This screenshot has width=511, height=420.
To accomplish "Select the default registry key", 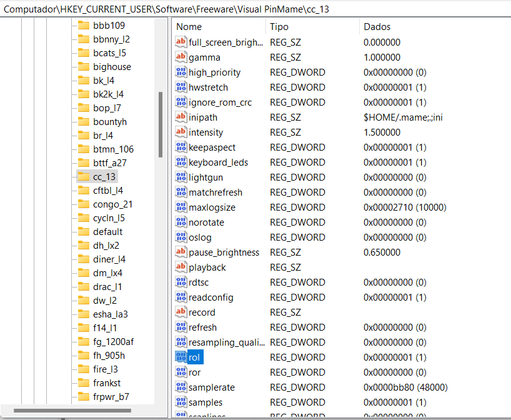I will click(108, 232).
